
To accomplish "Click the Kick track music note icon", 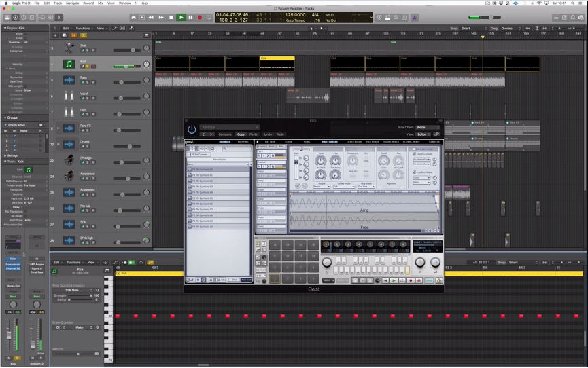I will (x=69, y=64).
